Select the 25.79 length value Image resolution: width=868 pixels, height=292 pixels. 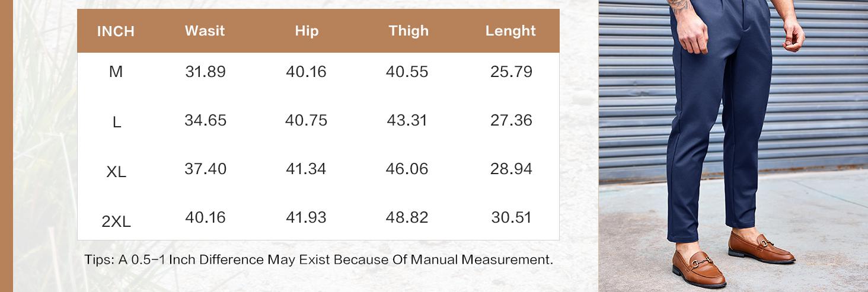(511, 72)
